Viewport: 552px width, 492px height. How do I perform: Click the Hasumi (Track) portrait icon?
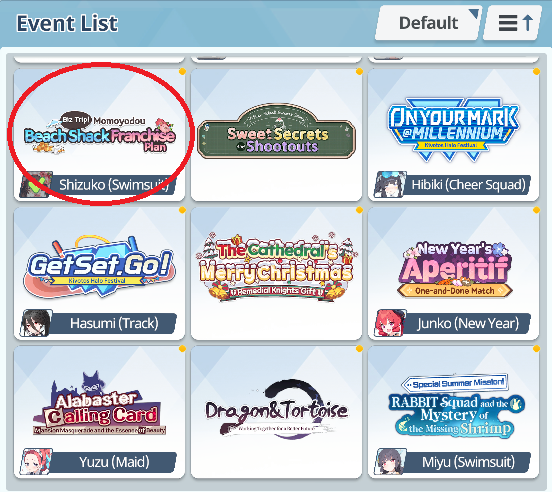pyautogui.click(x=36, y=323)
